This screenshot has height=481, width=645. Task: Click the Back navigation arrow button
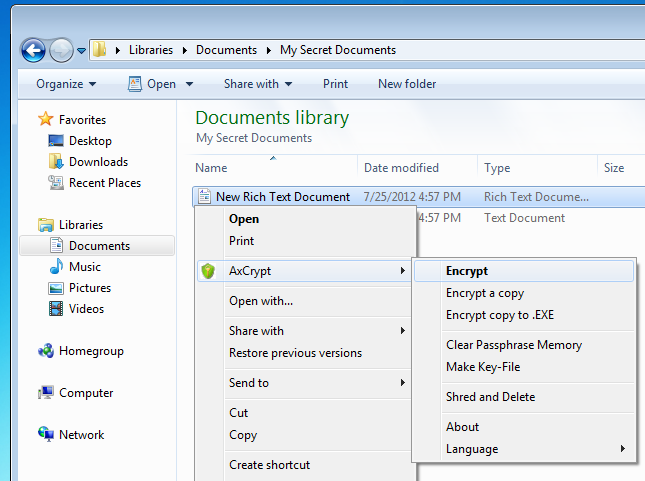[x=33, y=50]
